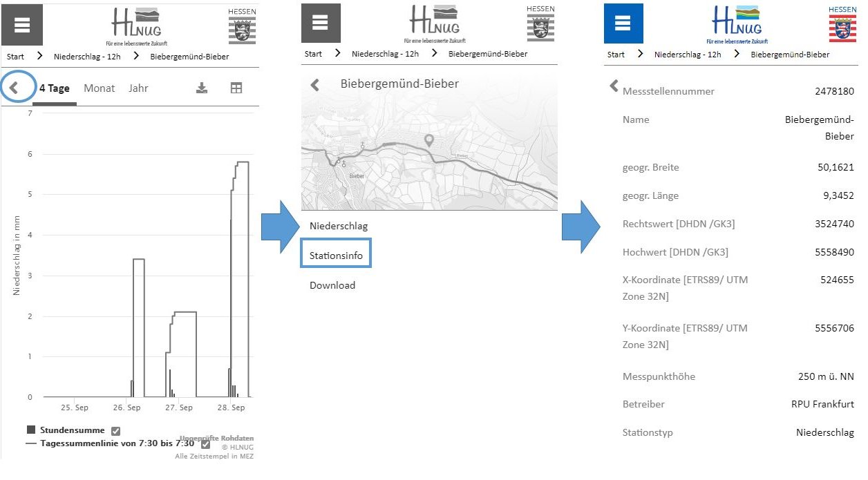The width and height of the screenshot is (868, 480).
Task: Click back chevron next to Messstellennummer
Action: (x=613, y=86)
